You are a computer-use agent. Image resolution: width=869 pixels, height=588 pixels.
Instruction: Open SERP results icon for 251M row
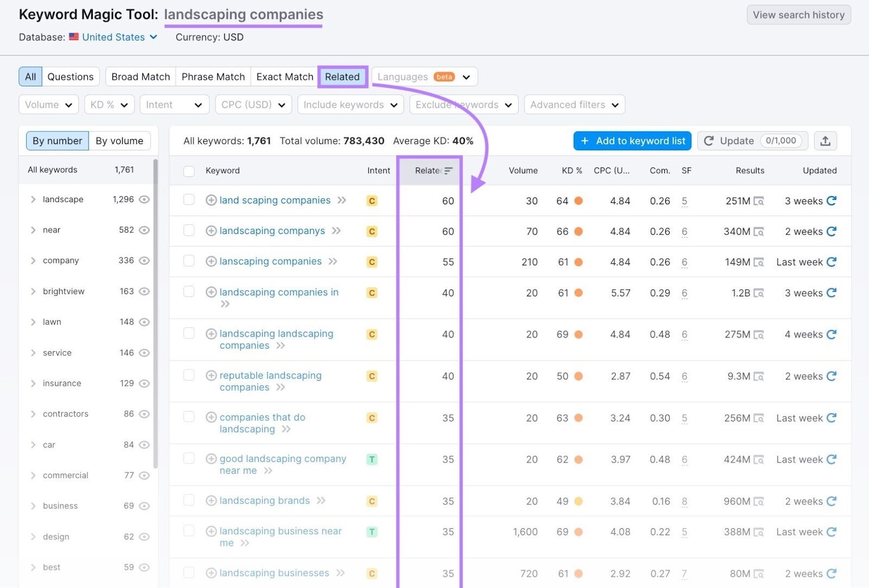(x=759, y=201)
